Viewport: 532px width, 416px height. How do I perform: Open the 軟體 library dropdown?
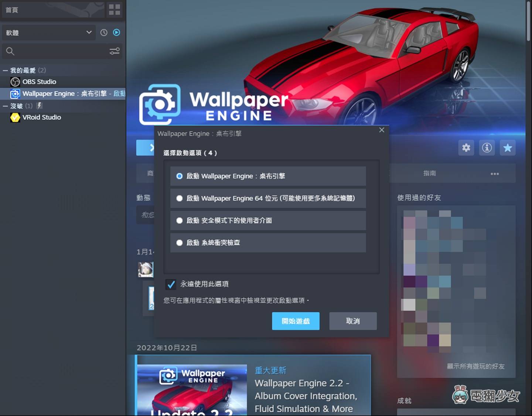[x=49, y=33]
